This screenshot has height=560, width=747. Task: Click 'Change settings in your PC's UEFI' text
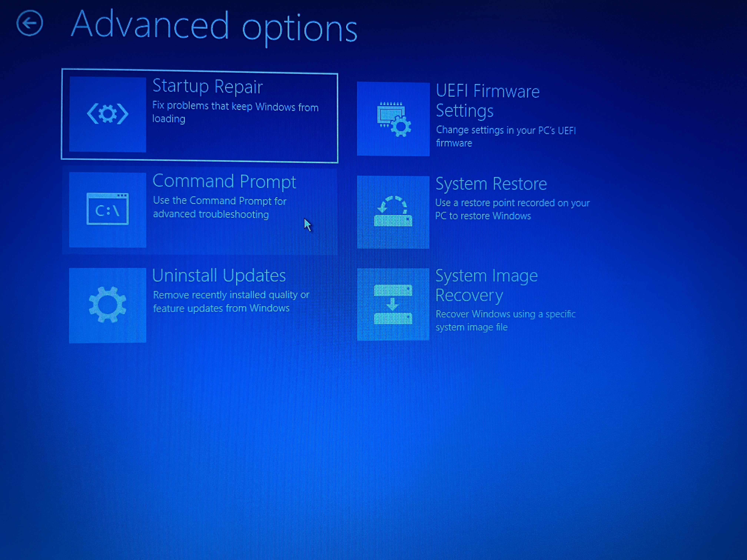(506, 130)
